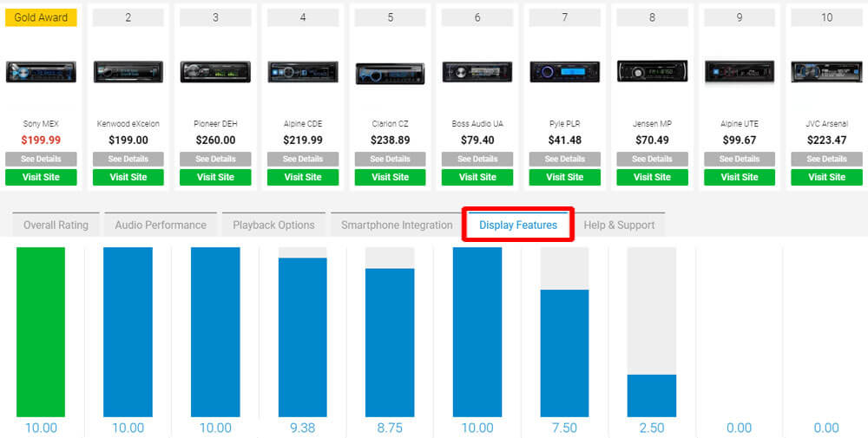
Task: Click rank number 2 header
Action: pos(128,17)
